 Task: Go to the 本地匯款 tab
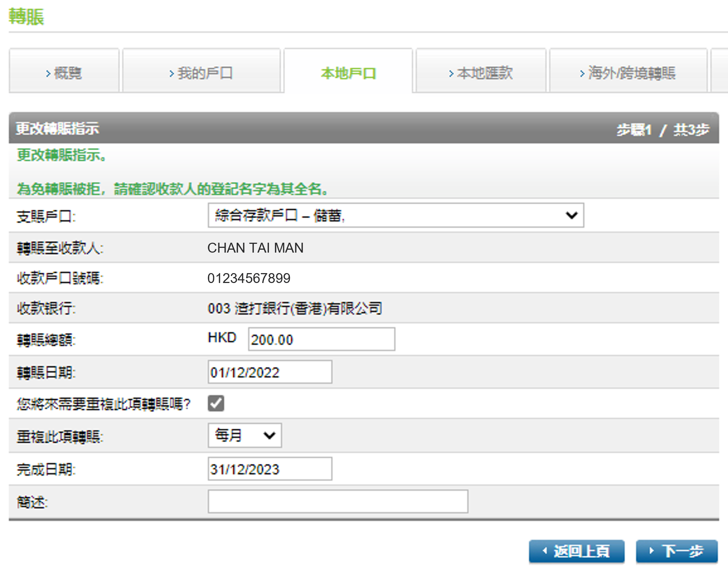481,72
